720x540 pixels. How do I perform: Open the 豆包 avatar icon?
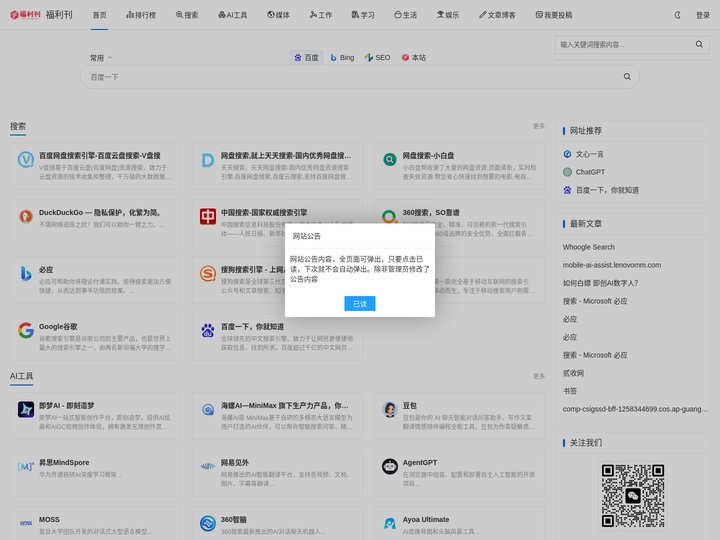[389, 409]
